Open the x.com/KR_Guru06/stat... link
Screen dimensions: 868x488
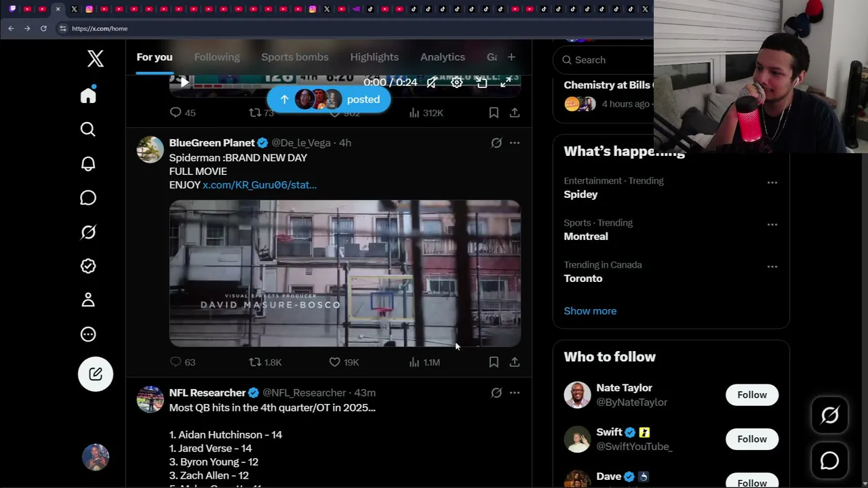(x=260, y=185)
